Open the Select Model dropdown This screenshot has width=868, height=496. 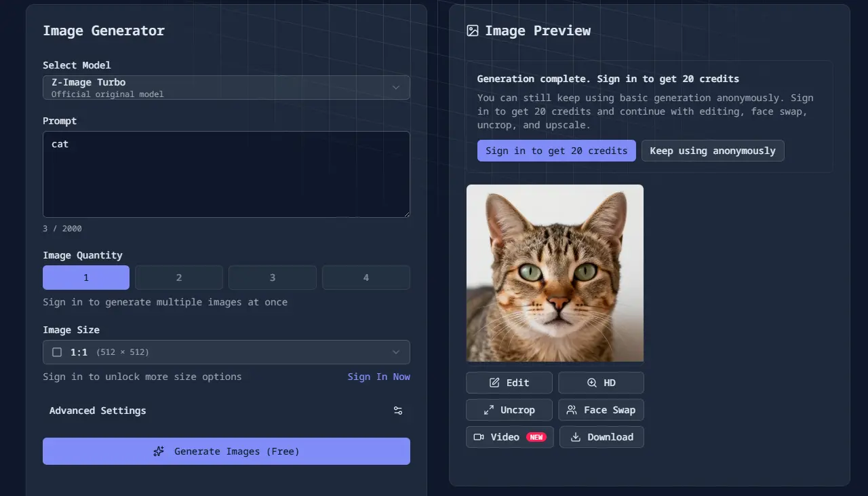[x=226, y=88]
